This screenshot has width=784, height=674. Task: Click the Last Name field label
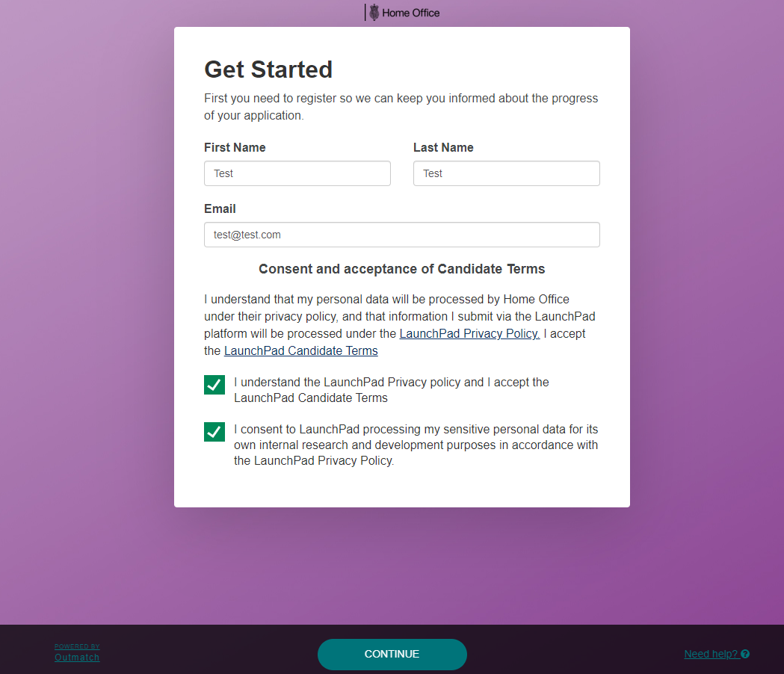click(443, 148)
